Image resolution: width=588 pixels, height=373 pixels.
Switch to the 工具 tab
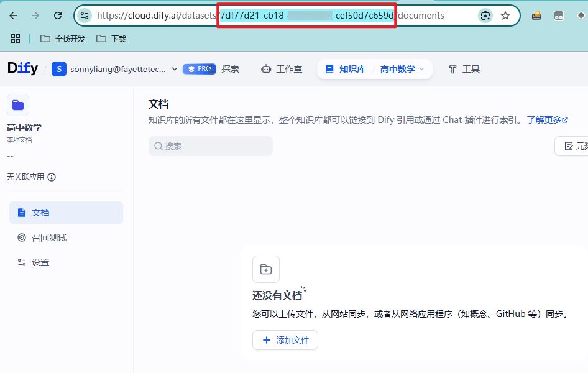(x=468, y=69)
